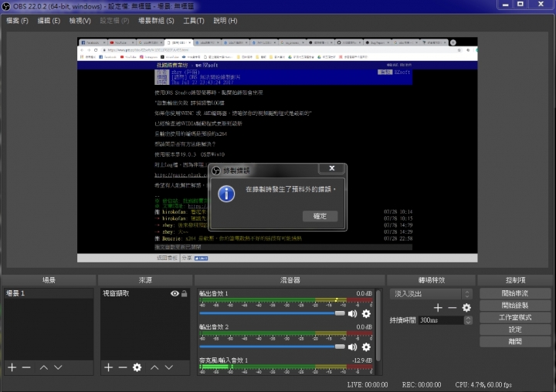The image size is (556, 392).
Task: Click the 混音器 panel header
Action: tap(290, 280)
